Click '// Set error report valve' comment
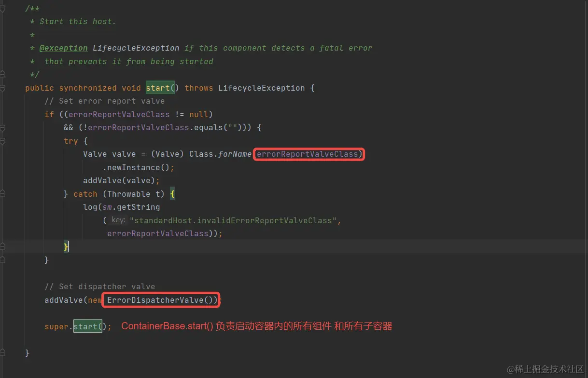The image size is (588, 378). pyautogui.click(x=105, y=101)
